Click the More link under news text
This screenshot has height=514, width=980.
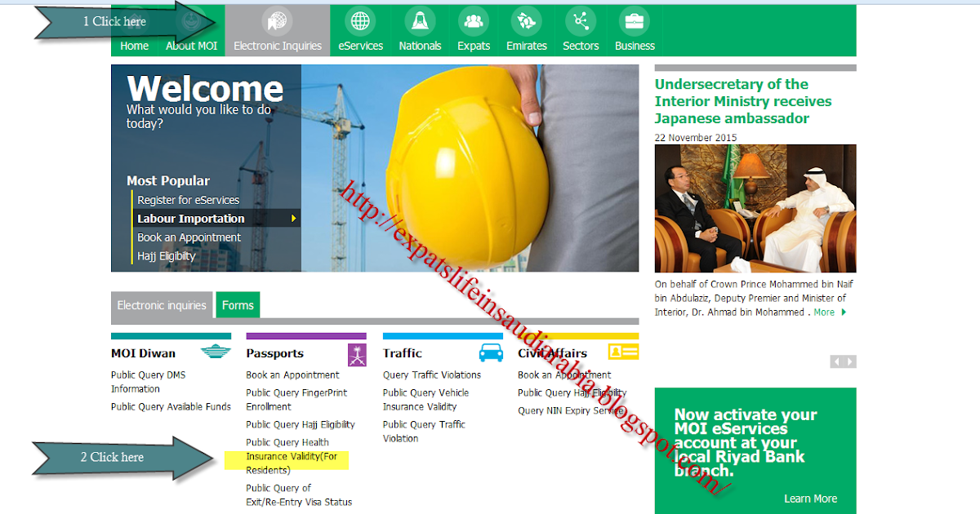(x=824, y=312)
